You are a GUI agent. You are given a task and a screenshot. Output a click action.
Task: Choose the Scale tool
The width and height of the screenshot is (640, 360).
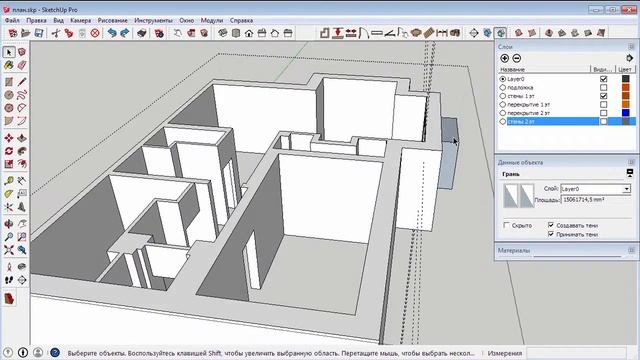9,164
